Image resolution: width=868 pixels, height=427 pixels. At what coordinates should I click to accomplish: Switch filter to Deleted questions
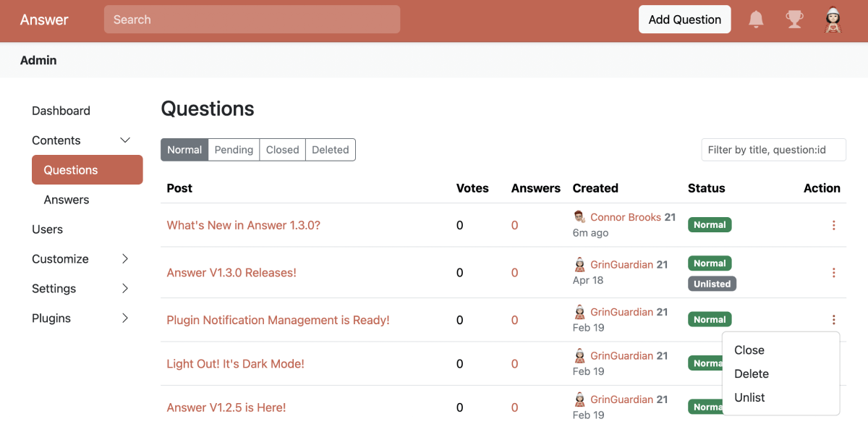(331, 150)
